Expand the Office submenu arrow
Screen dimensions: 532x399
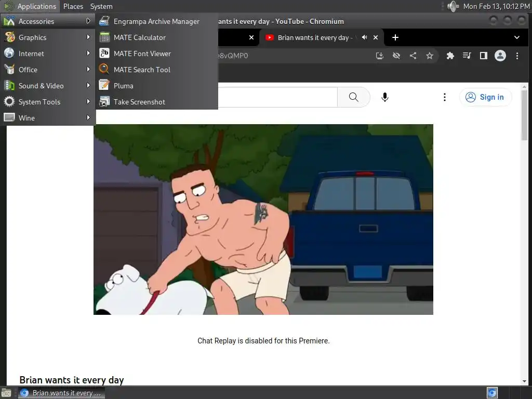[88, 69]
